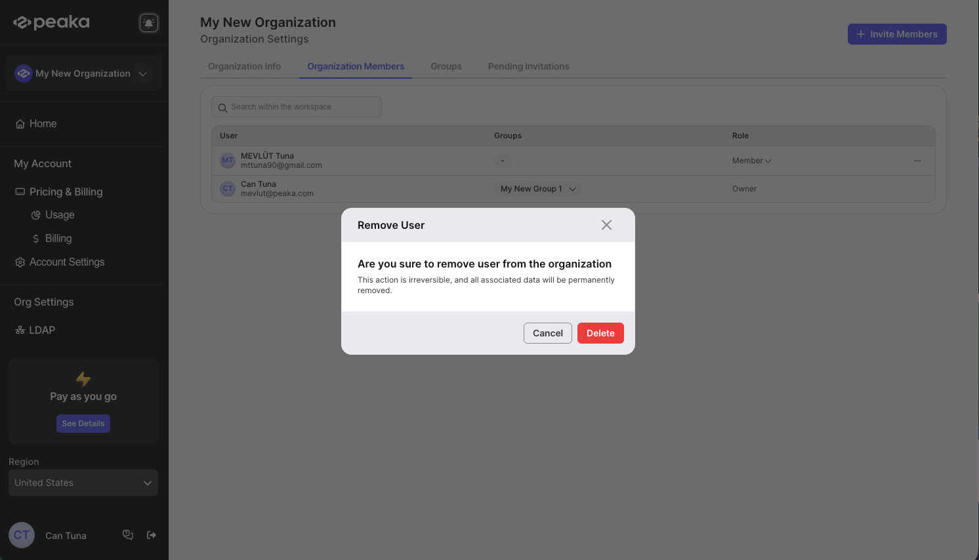The image size is (979, 560).
Task: Click the sign out icon at bottom left
Action: point(152,534)
